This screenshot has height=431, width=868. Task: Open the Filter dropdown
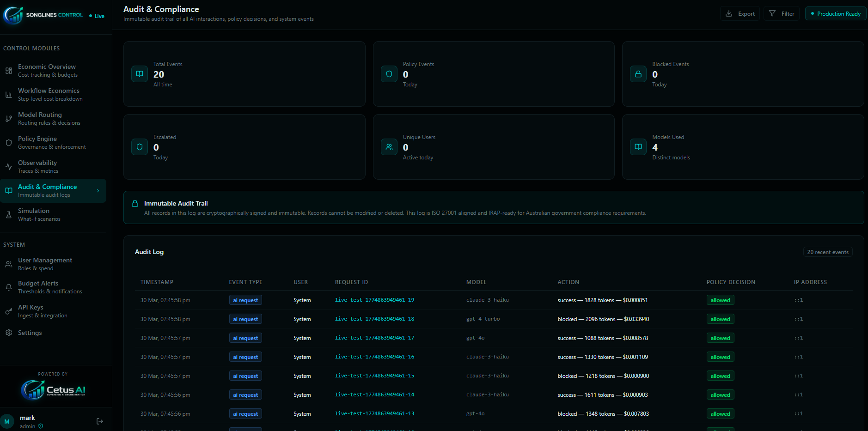pyautogui.click(x=781, y=13)
